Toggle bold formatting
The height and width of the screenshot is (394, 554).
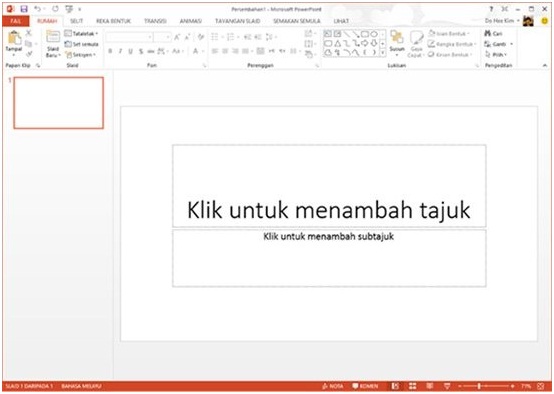pyautogui.click(x=110, y=51)
